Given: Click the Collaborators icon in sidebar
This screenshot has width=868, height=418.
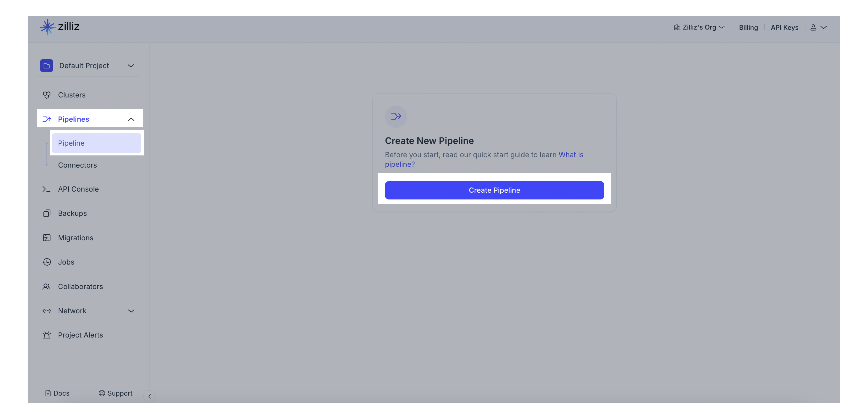Looking at the screenshot, I should 47,286.
